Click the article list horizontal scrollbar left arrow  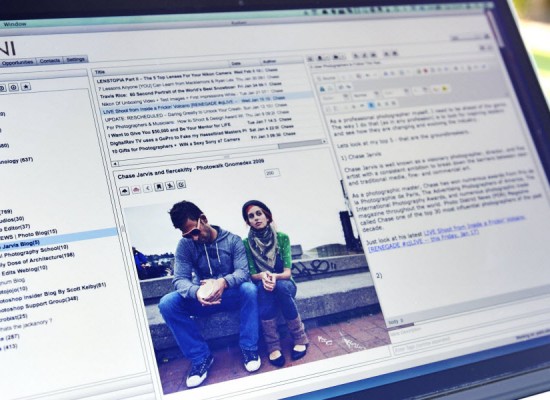pos(115,164)
